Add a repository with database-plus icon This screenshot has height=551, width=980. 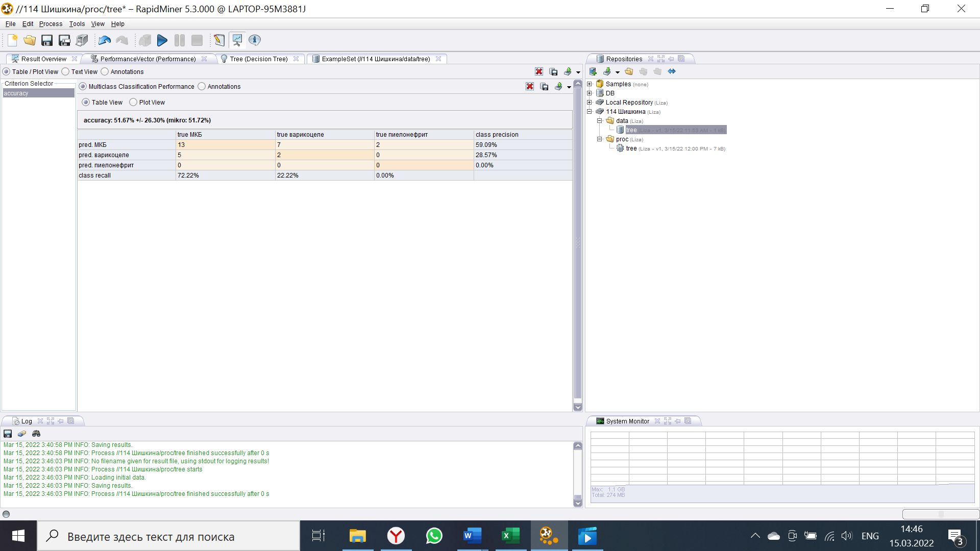[x=593, y=71]
